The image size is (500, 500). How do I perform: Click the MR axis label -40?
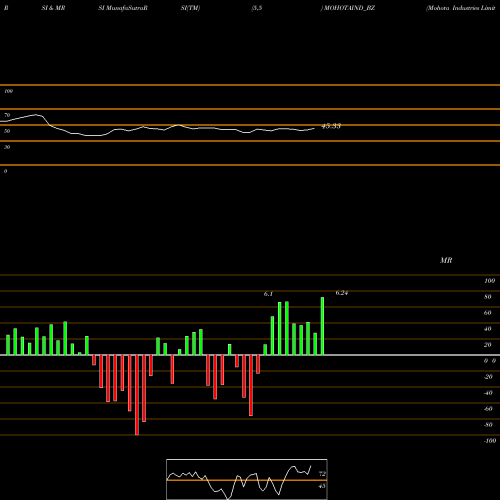[488, 393]
